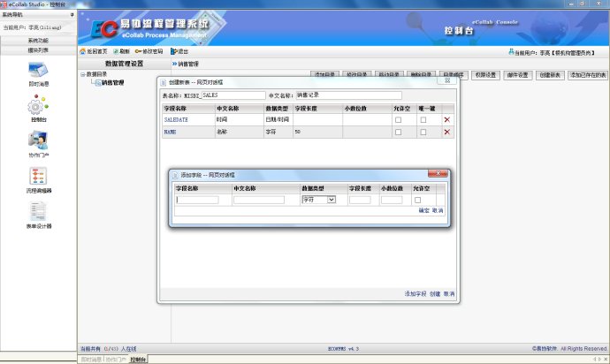Click the 目录顺序 button

point(454,74)
